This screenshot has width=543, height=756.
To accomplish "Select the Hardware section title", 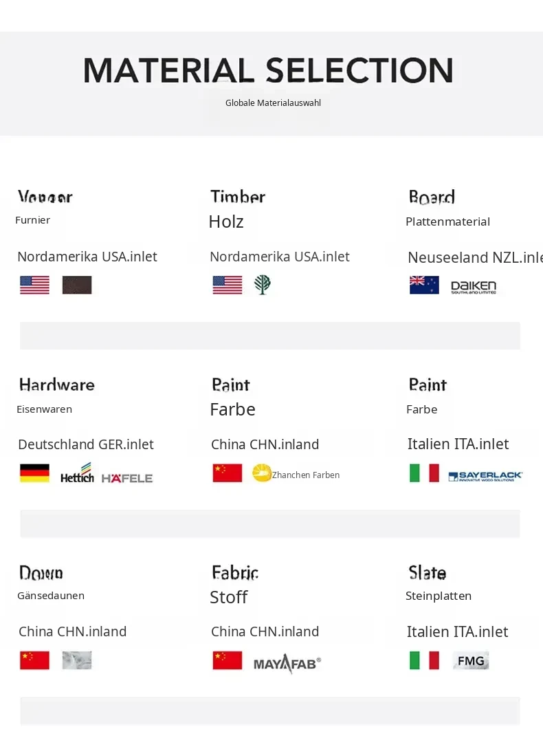I will 57,385.
